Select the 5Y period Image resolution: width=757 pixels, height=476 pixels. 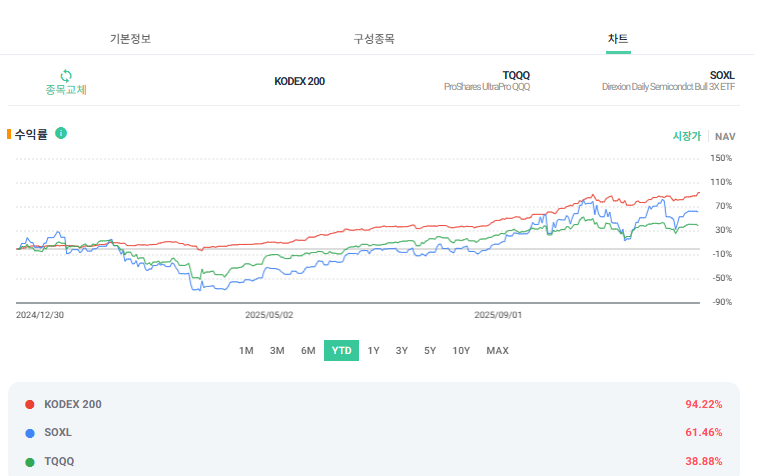point(430,350)
